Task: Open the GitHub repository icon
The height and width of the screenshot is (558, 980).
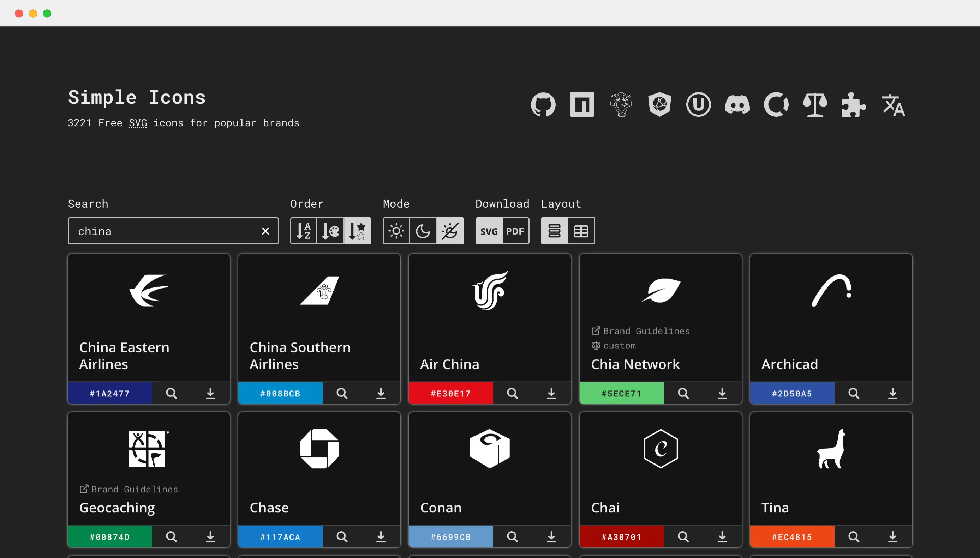Action: point(543,104)
